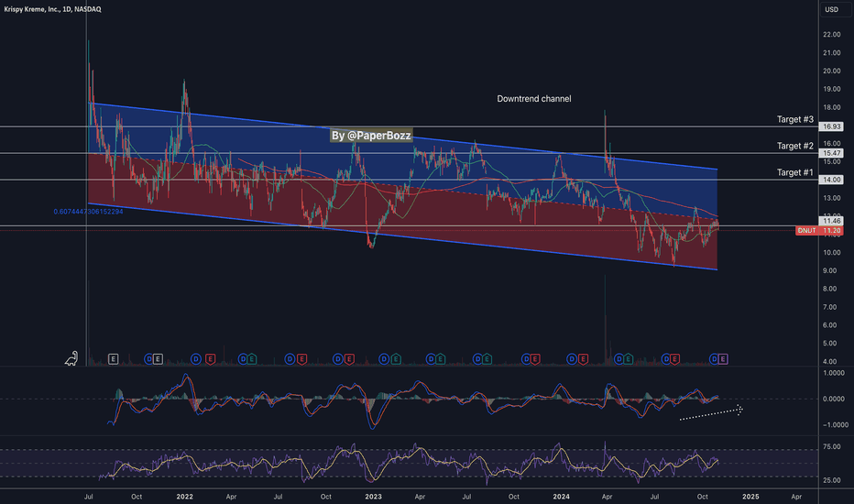Select the 14.00 price line label
Viewport: 854px width, 504px height.
point(831,180)
